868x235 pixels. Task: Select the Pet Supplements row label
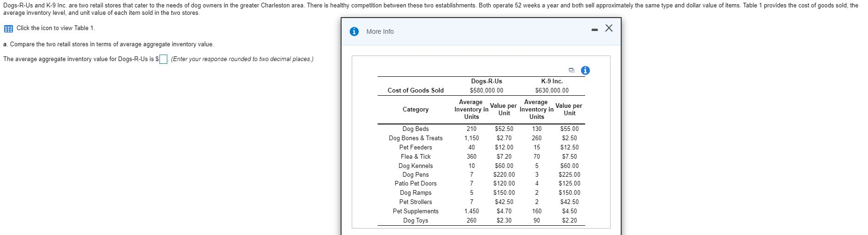[416, 211]
